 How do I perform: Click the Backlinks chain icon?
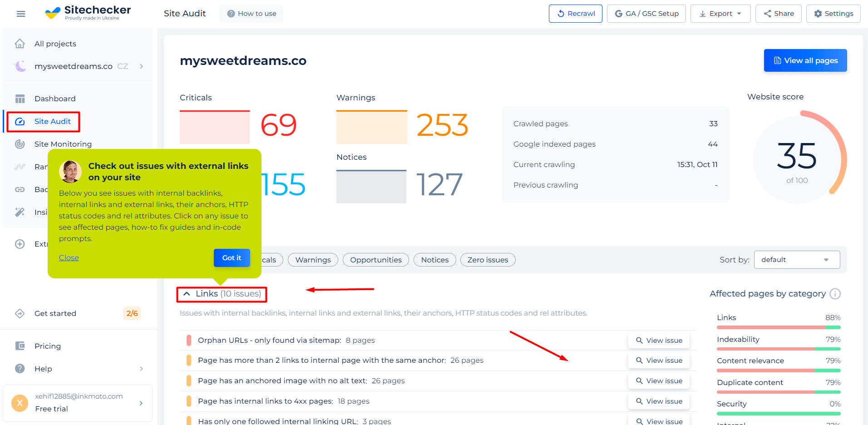tap(20, 189)
